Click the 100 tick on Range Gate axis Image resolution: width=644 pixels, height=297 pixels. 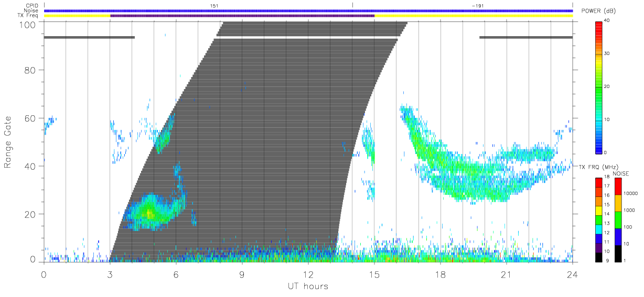click(26, 24)
